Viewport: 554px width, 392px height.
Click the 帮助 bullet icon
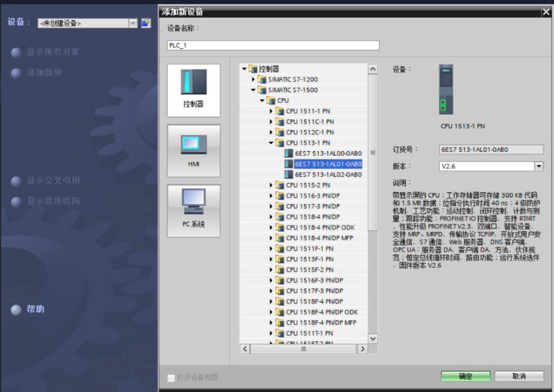click(16, 310)
